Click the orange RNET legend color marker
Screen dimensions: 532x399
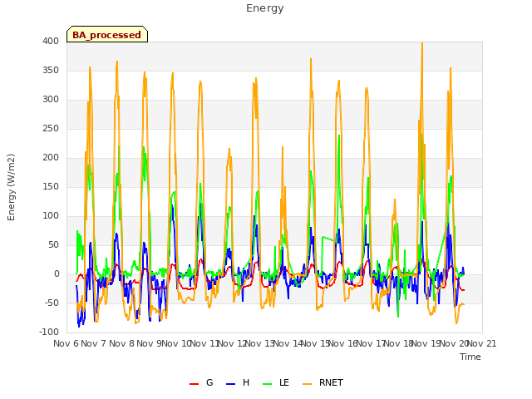307,384
